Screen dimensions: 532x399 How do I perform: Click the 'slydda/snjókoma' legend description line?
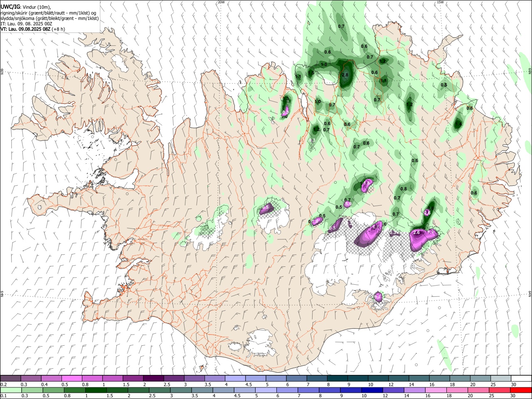tap(49, 18)
